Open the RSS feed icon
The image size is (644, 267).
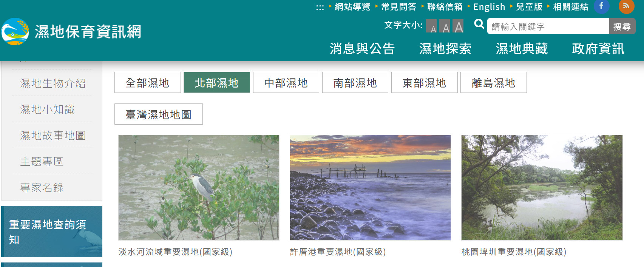(626, 6)
